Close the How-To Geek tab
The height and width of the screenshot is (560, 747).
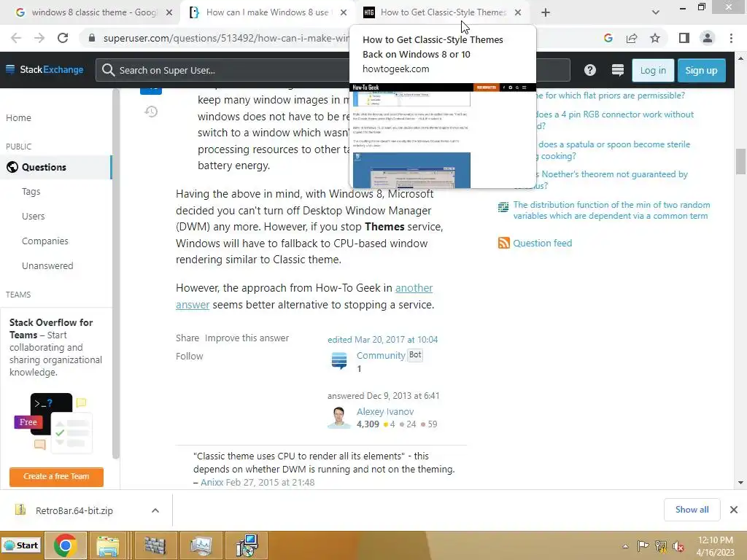(x=518, y=12)
